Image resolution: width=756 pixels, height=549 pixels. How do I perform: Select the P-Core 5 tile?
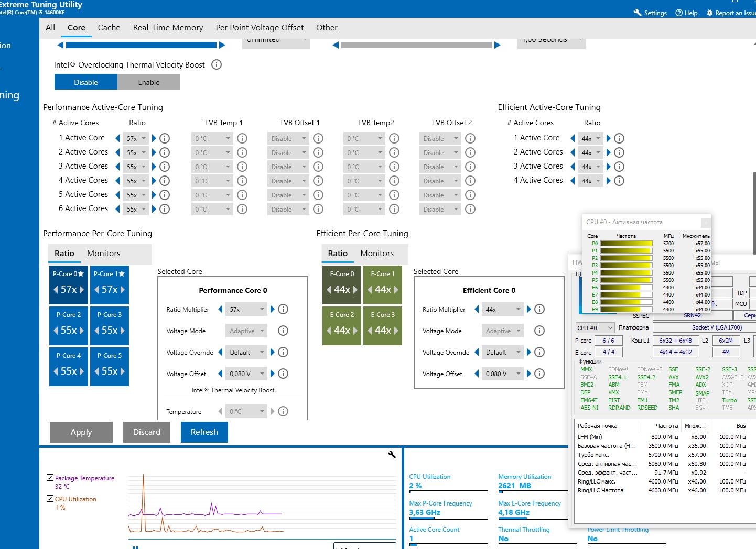click(x=110, y=366)
